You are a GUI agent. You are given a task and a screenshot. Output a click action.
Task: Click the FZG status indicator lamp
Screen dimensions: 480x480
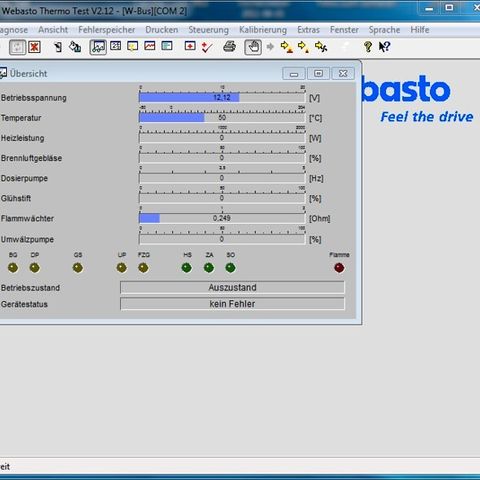coord(143,268)
